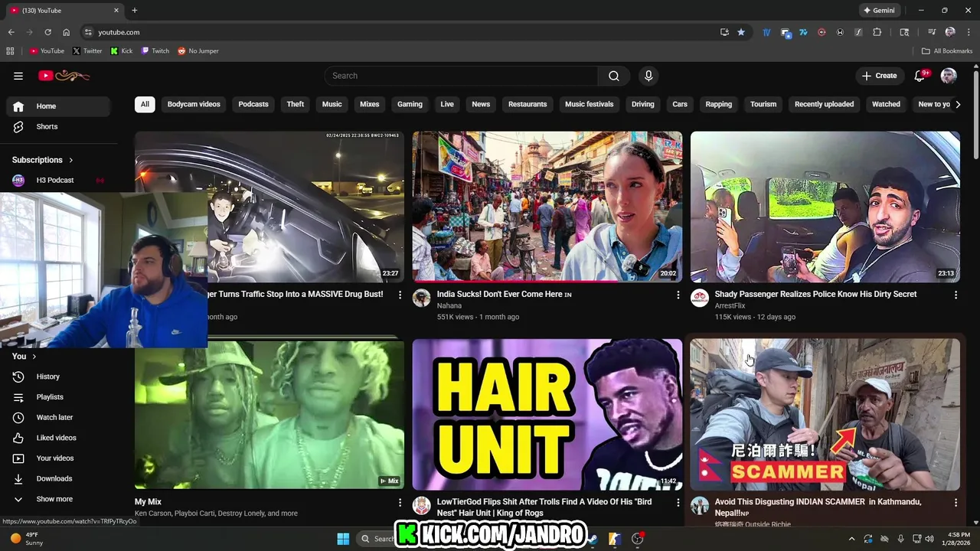Open the HAIR UNIT video thumbnail
The width and height of the screenshot is (980, 551).
tap(547, 415)
